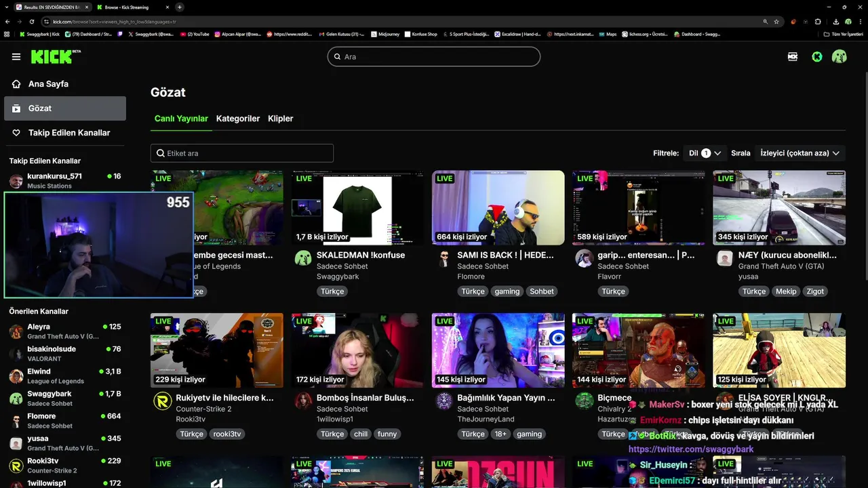
Task: Switch to the Klipler tab
Action: point(281,119)
